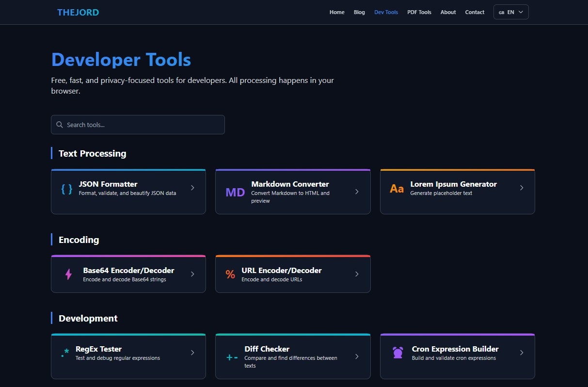Expand the Cron Expression Builder chevron
The width and height of the screenshot is (588, 387).
[522, 353]
